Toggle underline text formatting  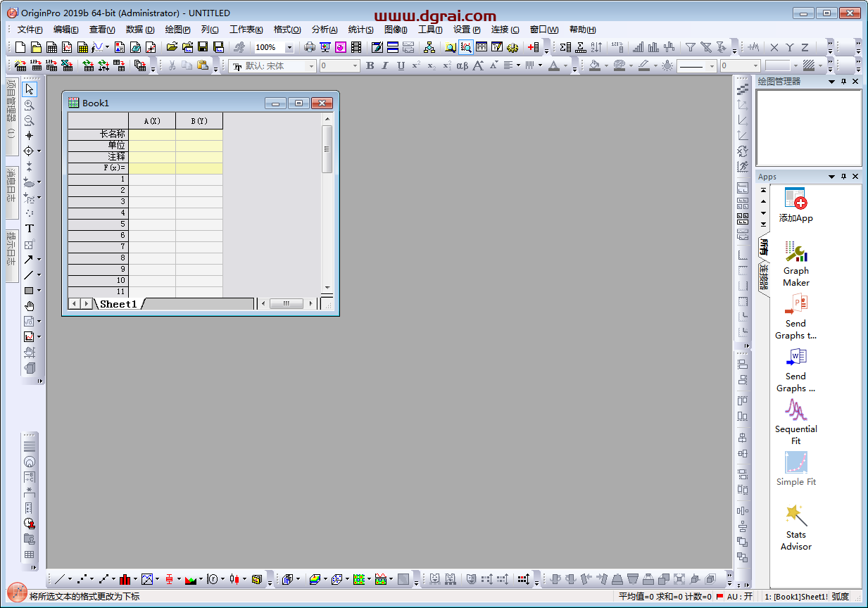point(401,65)
